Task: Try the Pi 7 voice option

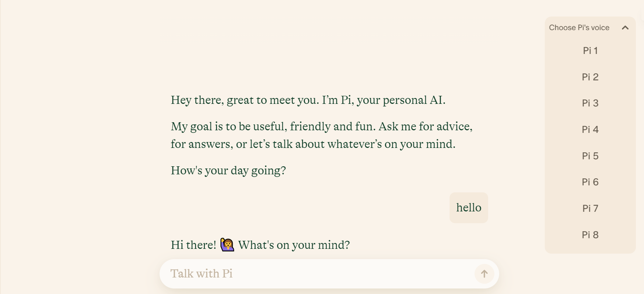Action: pos(590,208)
